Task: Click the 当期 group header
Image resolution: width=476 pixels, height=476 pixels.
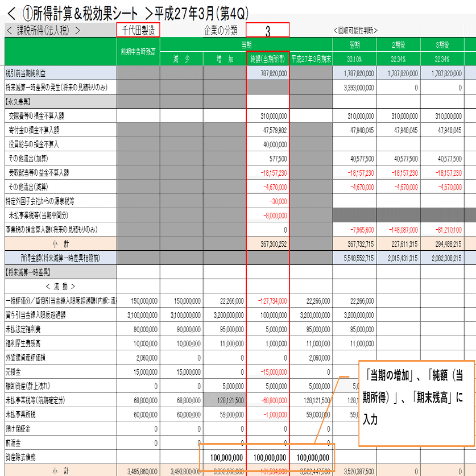Action: click(x=246, y=44)
